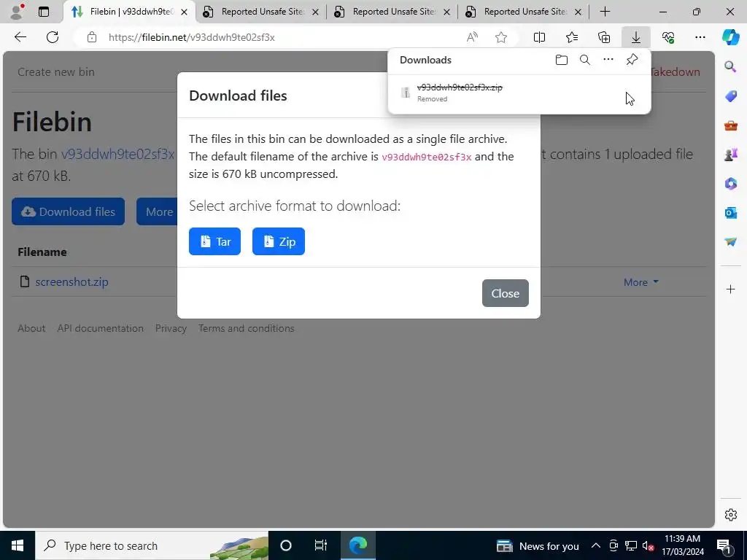Open Copilot sidebar icon
747x560 pixels.
click(x=730, y=37)
